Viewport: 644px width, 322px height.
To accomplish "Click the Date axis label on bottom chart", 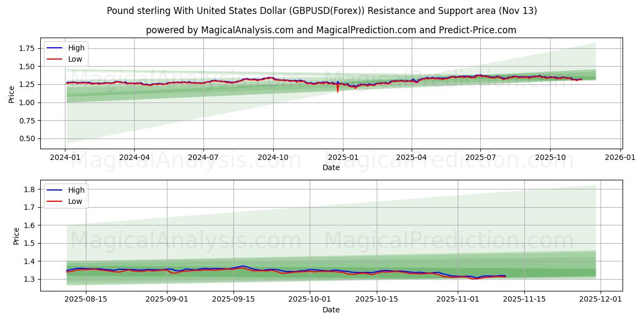I will coord(332,310).
